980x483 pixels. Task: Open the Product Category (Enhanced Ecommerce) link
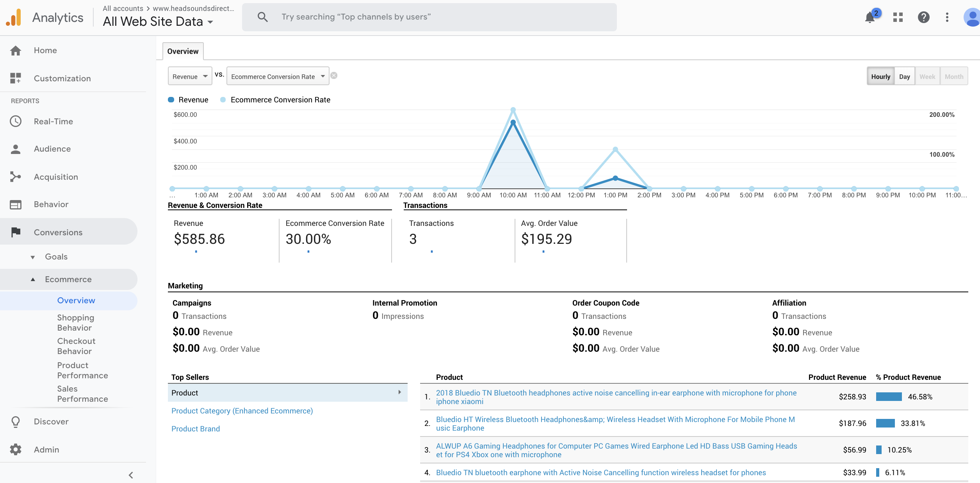pyautogui.click(x=242, y=411)
